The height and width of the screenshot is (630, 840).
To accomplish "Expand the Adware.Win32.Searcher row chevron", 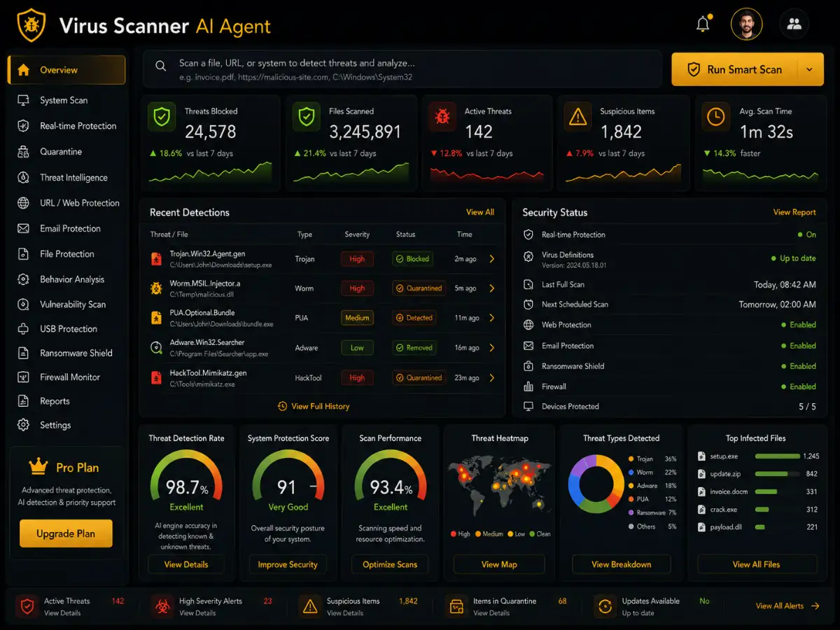I will click(x=492, y=348).
